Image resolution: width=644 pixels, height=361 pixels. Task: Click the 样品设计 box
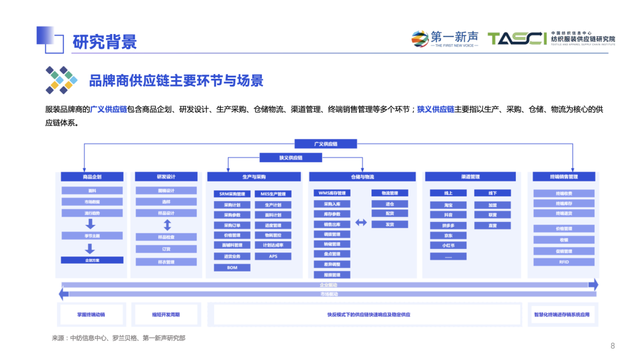tap(166, 213)
